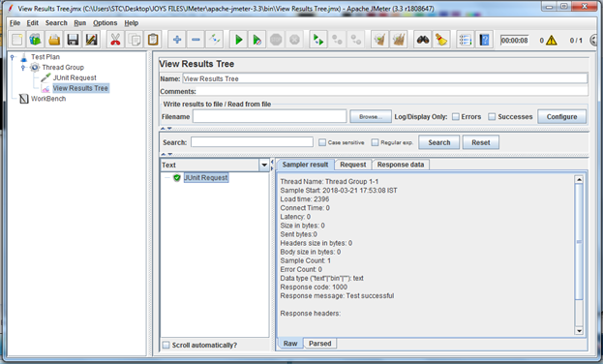Select the WorkBench tree node
Viewport: 603px width, 364px height.
click(x=48, y=99)
